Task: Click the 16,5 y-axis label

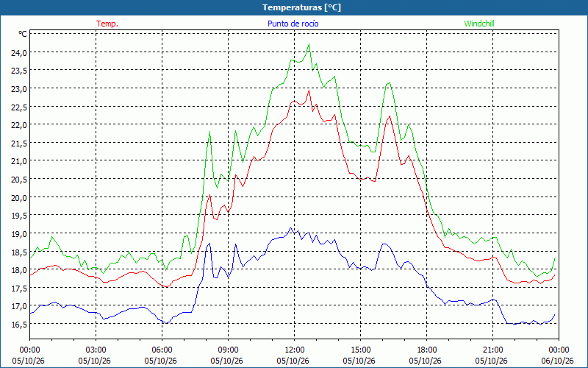Action: point(19,324)
